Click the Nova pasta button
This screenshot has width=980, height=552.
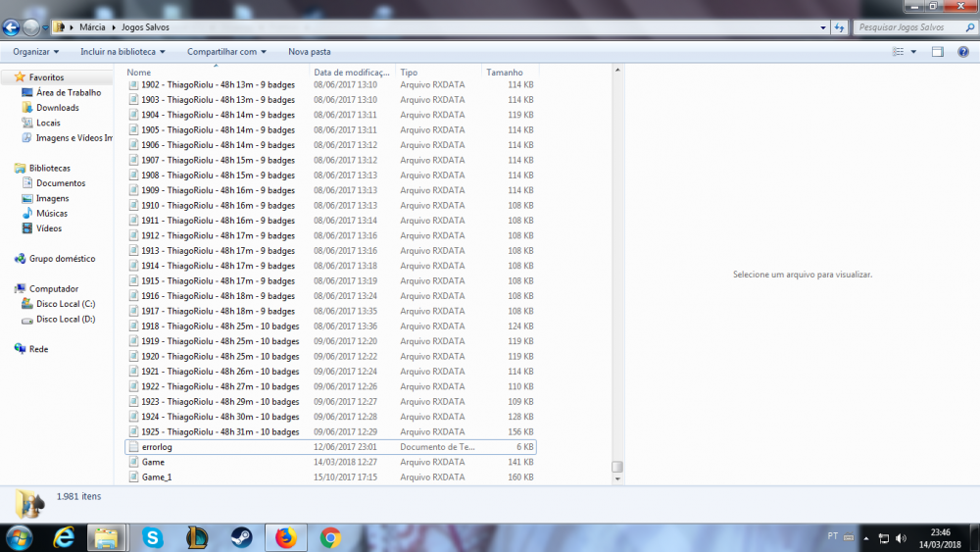pyautogui.click(x=309, y=51)
